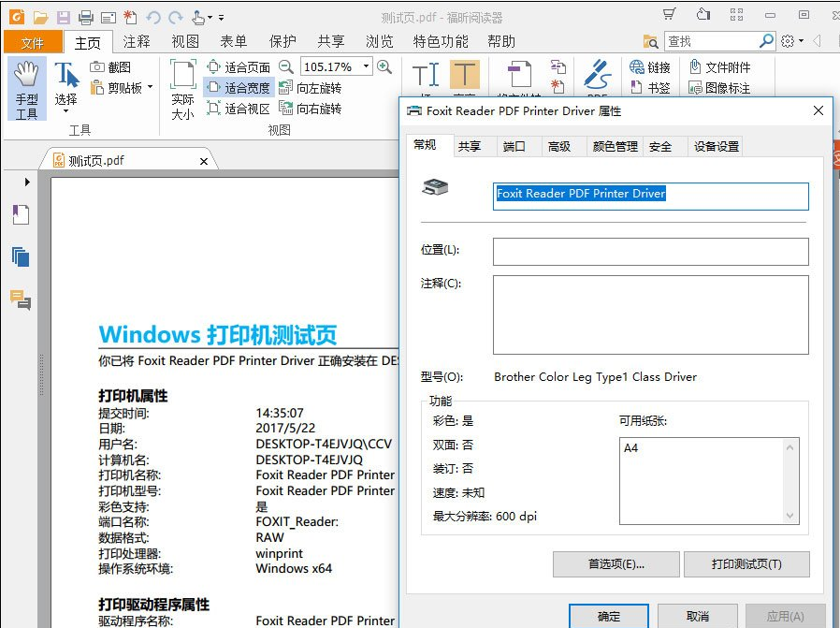Click Image Annotation (图像标注)
The image size is (840, 628).
tap(719, 87)
